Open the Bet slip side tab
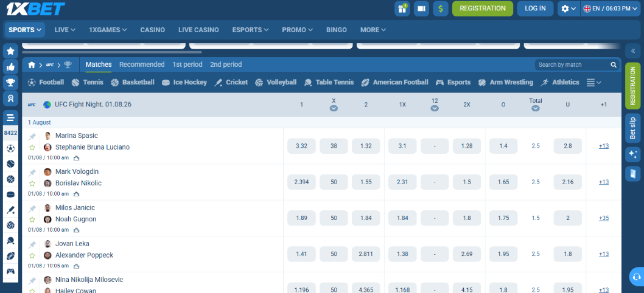This screenshot has height=293, width=644. point(632,128)
